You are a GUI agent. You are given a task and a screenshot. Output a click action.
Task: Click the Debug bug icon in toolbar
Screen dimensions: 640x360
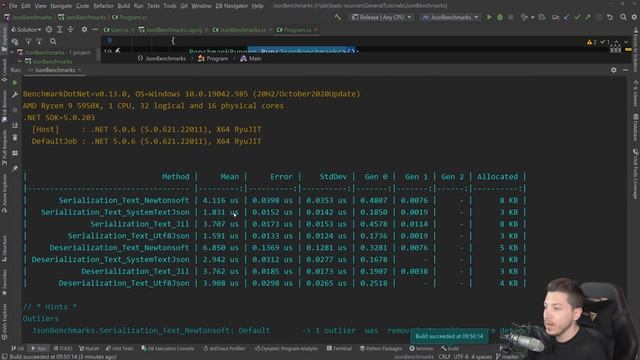point(500,18)
